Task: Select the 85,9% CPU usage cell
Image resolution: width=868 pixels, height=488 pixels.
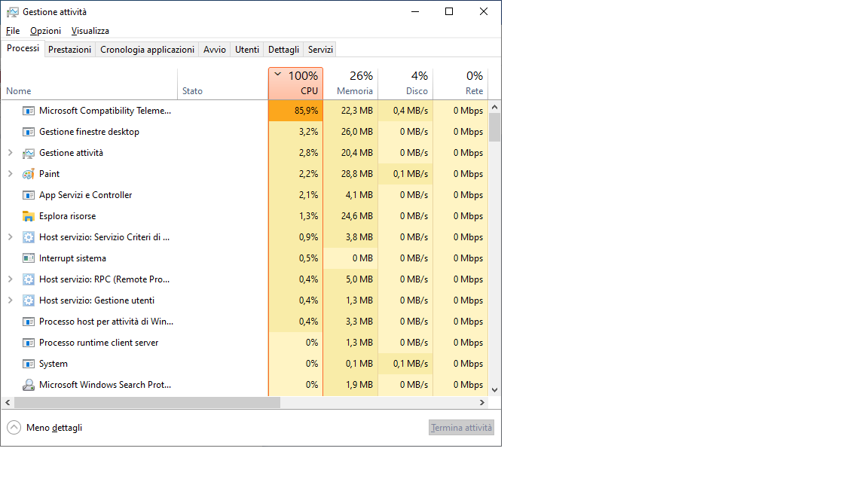Action: (x=296, y=111)
